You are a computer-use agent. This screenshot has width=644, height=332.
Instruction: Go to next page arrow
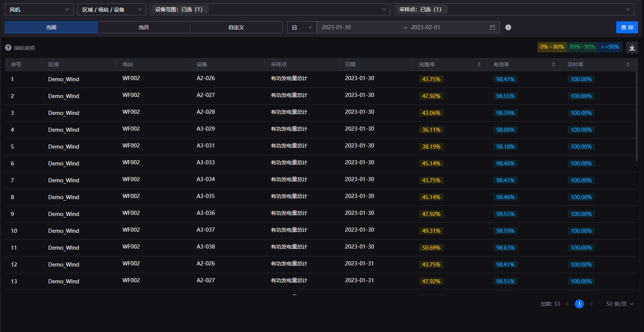(591, 304)
